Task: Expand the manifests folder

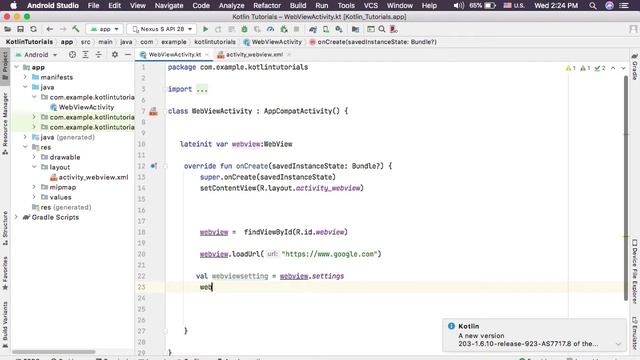Action: click(x=25, y=77)
